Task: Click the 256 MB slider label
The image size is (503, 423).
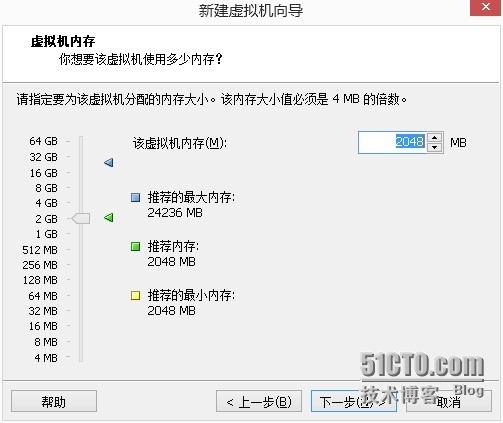Action: 40,265
